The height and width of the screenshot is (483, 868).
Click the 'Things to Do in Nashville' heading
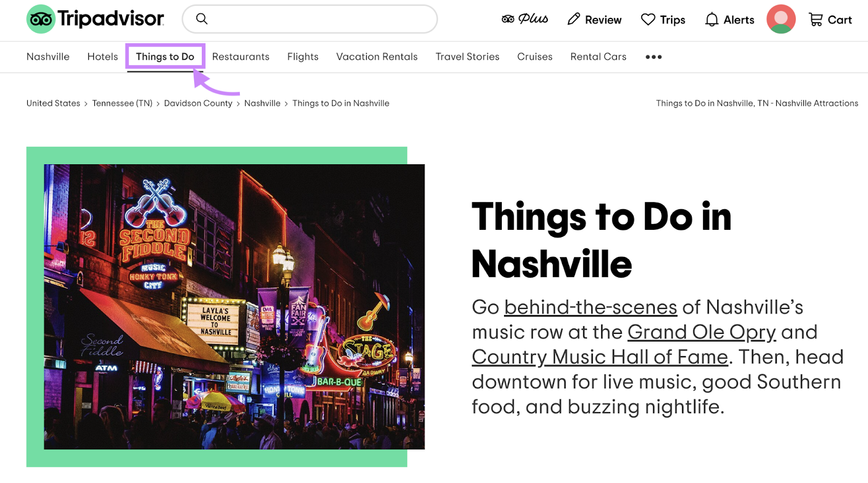pos(602,240)
